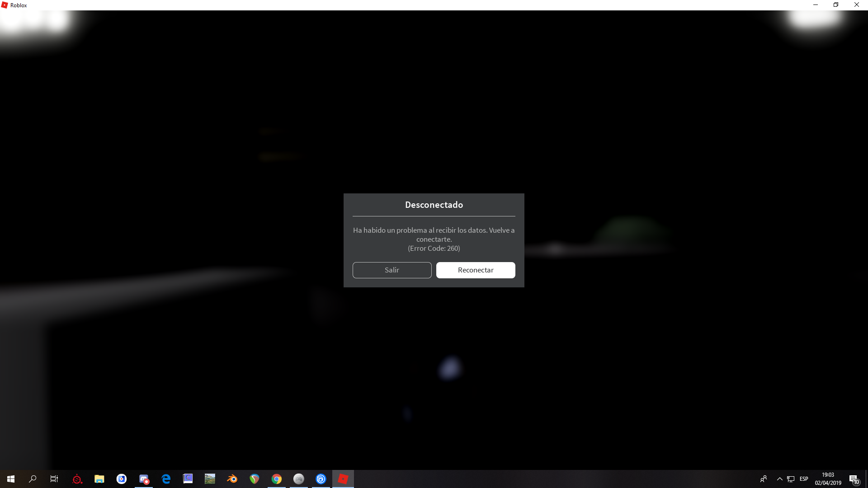
Task: Open Discord from the taskbar
Action: pos(143,479)
